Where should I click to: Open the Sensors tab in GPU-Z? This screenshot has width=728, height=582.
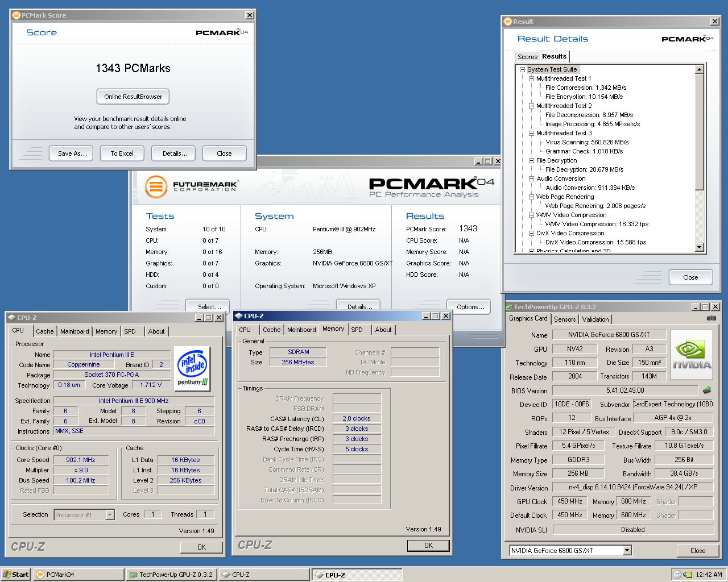(x=565, y=319)
